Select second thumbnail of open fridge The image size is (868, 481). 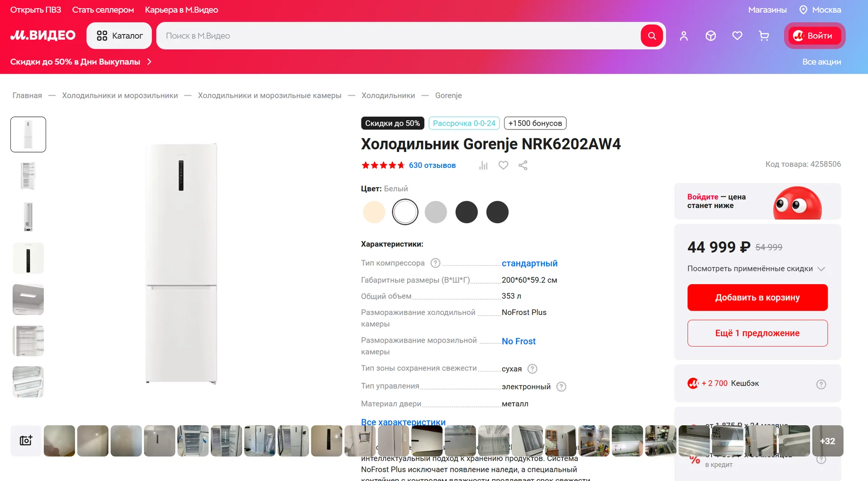click(28, 176)
